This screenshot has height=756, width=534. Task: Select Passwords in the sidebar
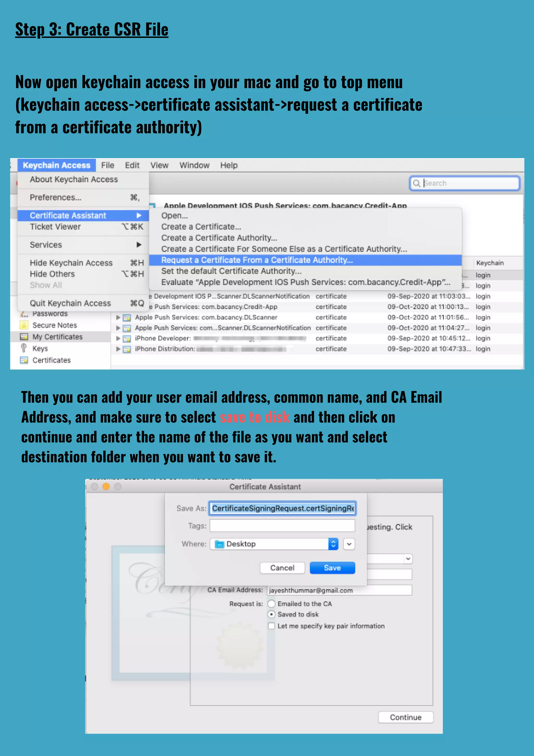point(50,313)
